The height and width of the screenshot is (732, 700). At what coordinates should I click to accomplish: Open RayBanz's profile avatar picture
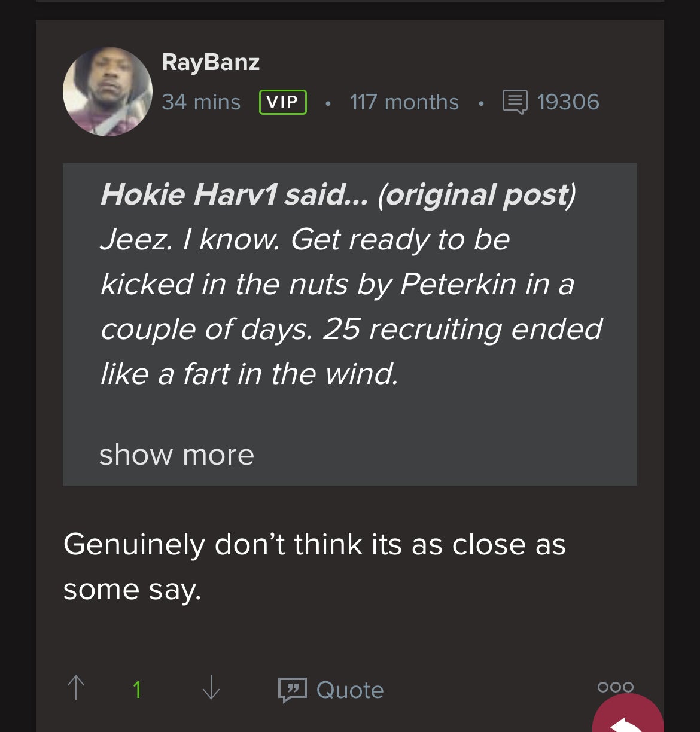pos(108,91)
